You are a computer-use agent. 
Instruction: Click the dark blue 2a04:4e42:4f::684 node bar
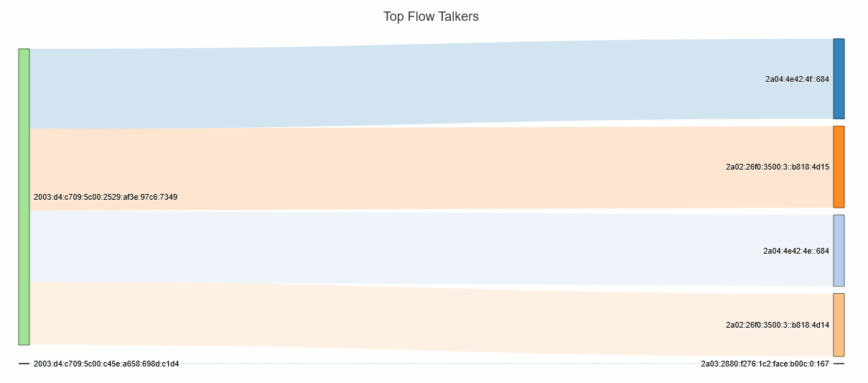[839, 78]
